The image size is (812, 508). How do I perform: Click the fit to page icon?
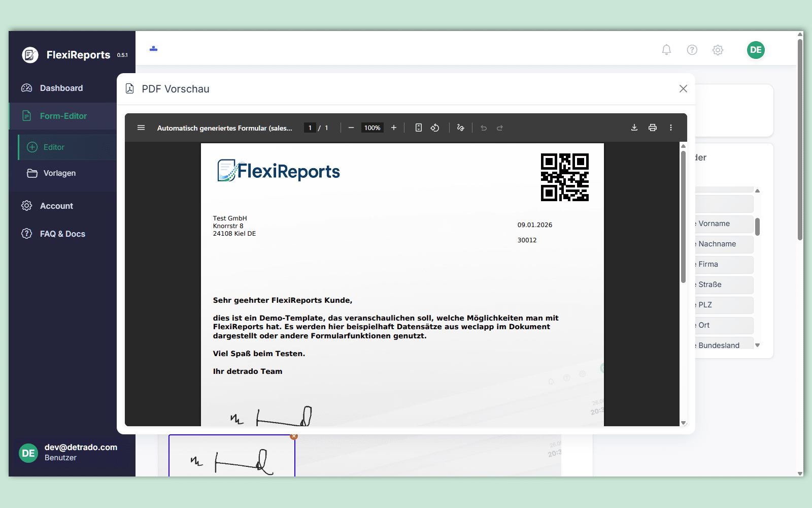[419, 128]
